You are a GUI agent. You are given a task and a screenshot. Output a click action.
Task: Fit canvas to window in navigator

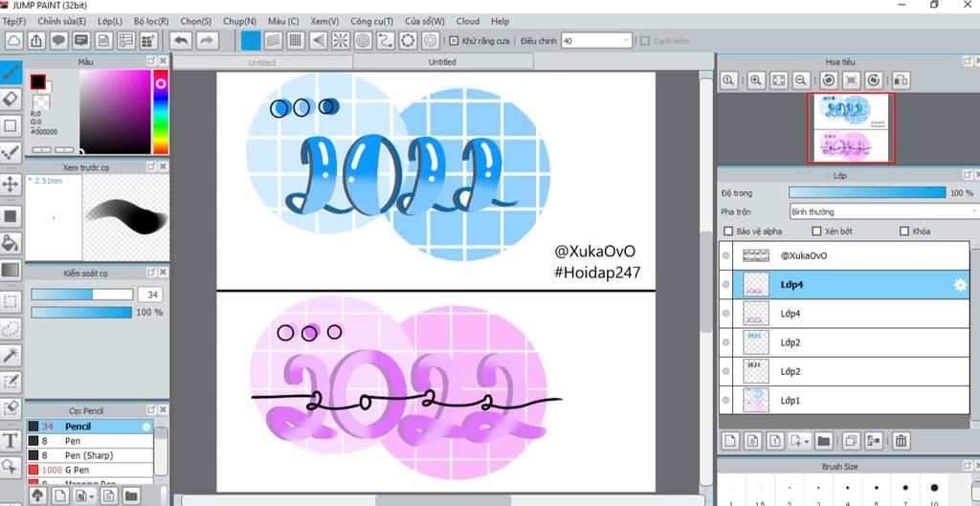[x=778, y=80]
